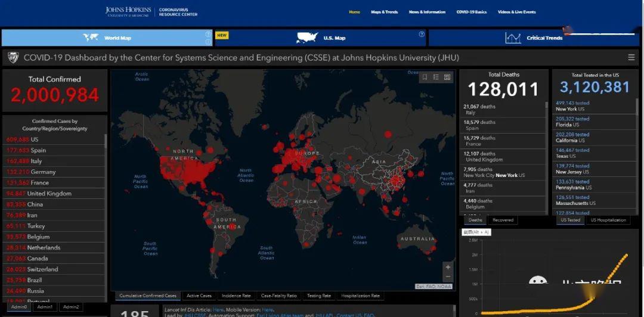This screenshot has height=317, width=644.
Task: Switch to the Active Cases map tab
Action: [x=199, y=296]
